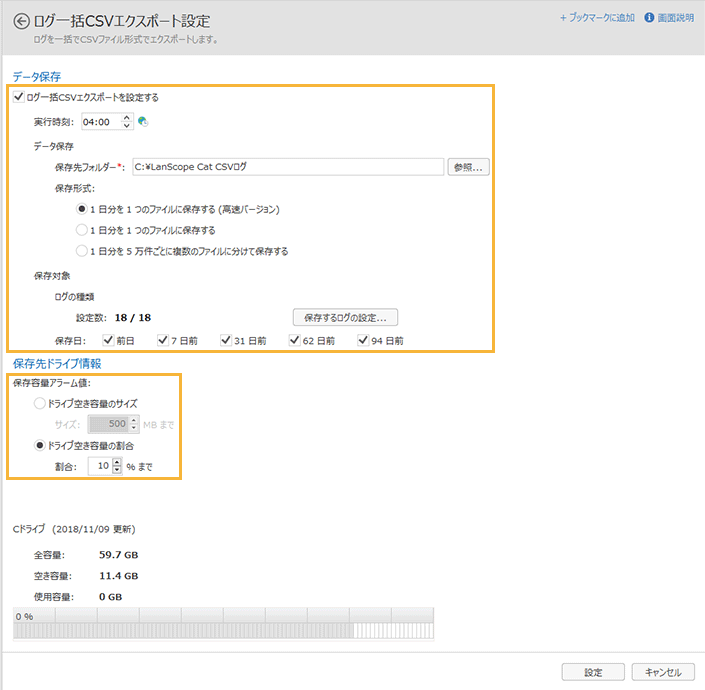Select ドライブ空き容量のサイズ radio button
Screen dimensions: 705x690
pos(40,403)
